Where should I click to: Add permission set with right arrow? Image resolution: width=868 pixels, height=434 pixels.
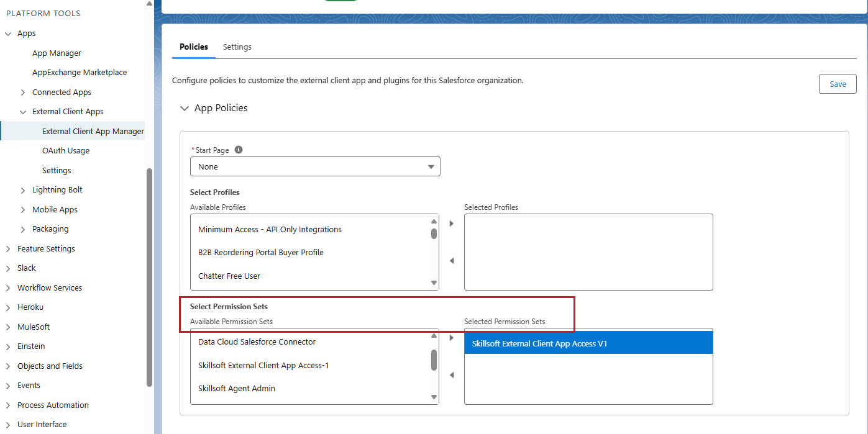click(x=452, y=338)
